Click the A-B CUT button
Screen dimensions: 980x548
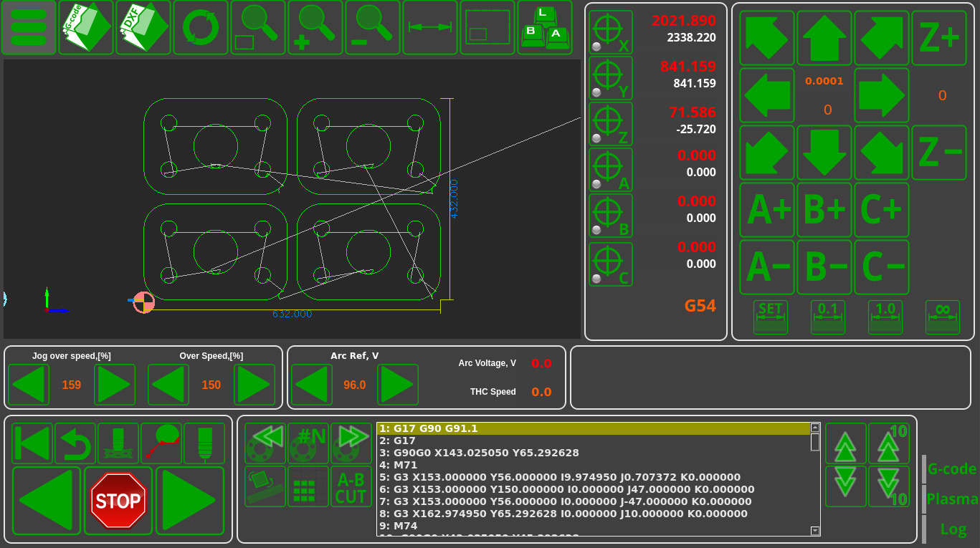click(x=351, y=487)
